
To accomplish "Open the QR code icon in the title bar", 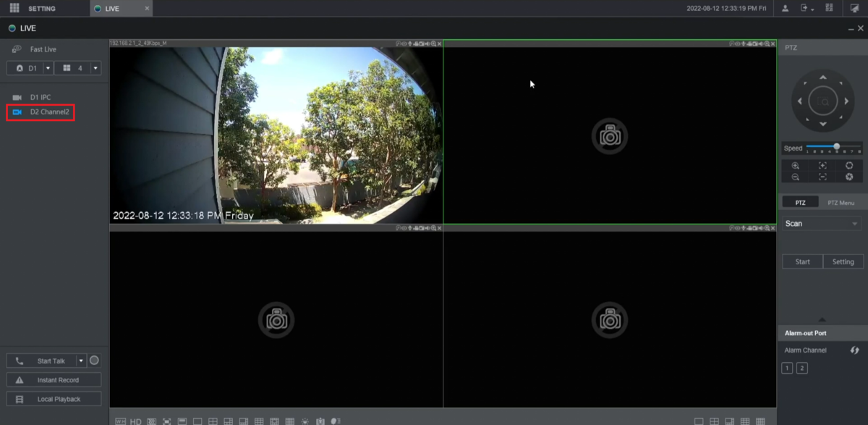I will click(x=827, y=8).
